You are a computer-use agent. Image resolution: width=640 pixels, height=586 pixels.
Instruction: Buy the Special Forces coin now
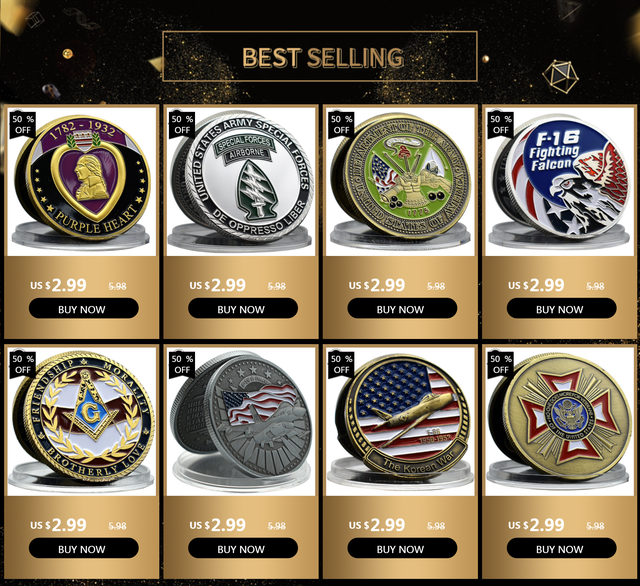243,309
